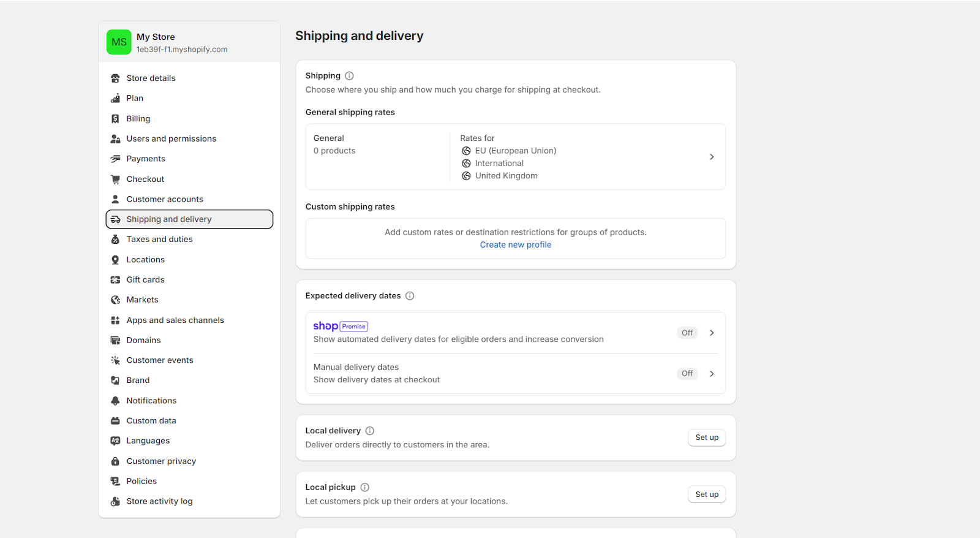Image resolution: width=980 pixels, height=538 pixels.
Task: Click the Notifications bell icon
Action: tap(115, 401)
